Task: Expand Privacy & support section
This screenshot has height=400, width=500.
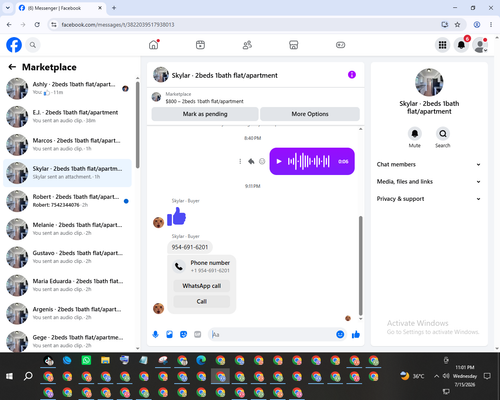Action: pos(429,199)
